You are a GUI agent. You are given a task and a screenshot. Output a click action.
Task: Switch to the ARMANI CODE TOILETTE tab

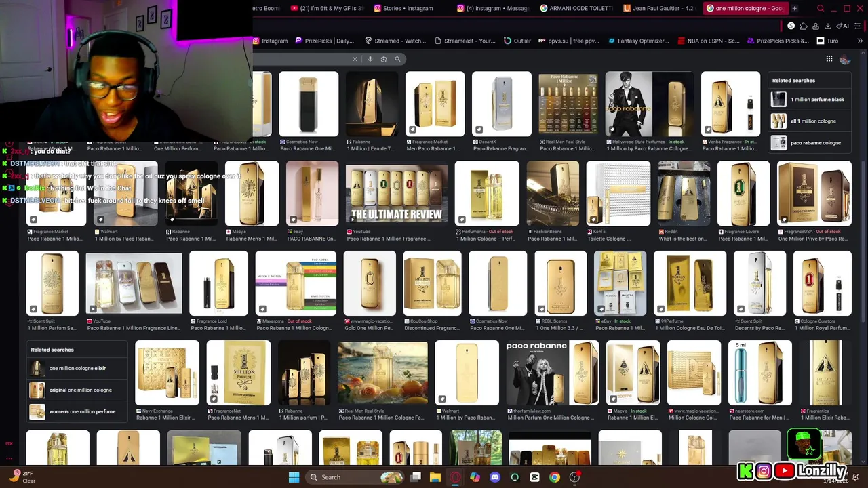coord(576,8)
